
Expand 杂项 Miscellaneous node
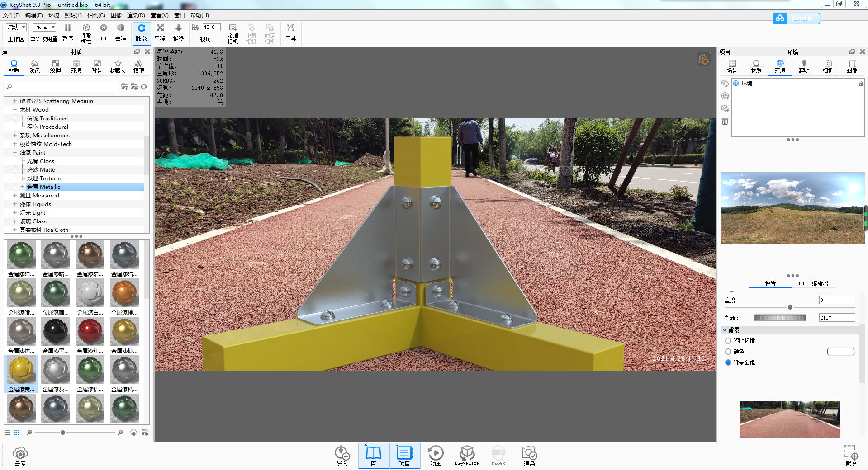coord(15,135)
